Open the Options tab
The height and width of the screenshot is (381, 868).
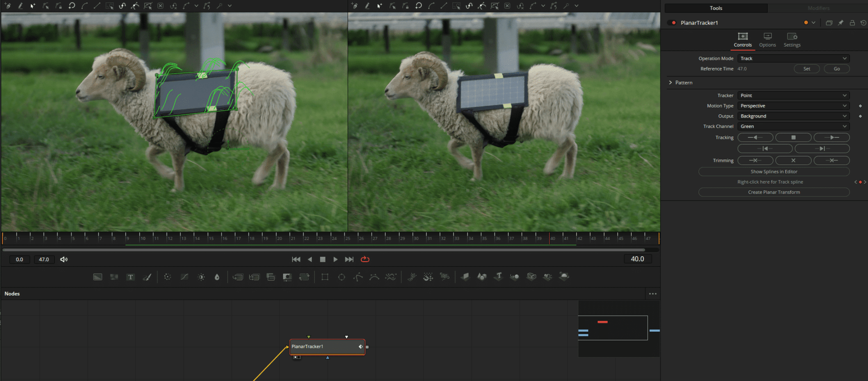tap(768, 40)
